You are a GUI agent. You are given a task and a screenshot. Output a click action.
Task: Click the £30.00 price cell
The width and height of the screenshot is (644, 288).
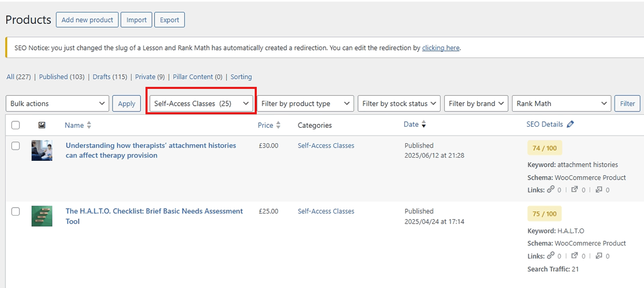click(x=268, y=145)
